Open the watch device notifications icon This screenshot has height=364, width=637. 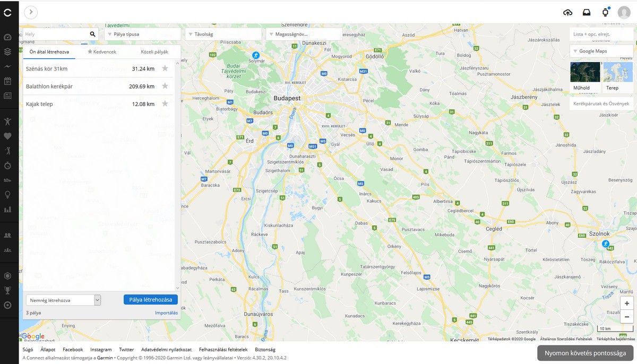click(605, 12)
